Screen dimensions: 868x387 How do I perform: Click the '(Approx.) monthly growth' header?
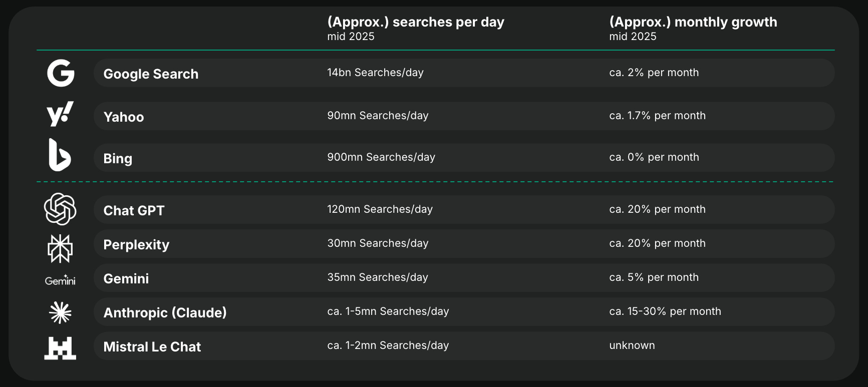(693, 22)
